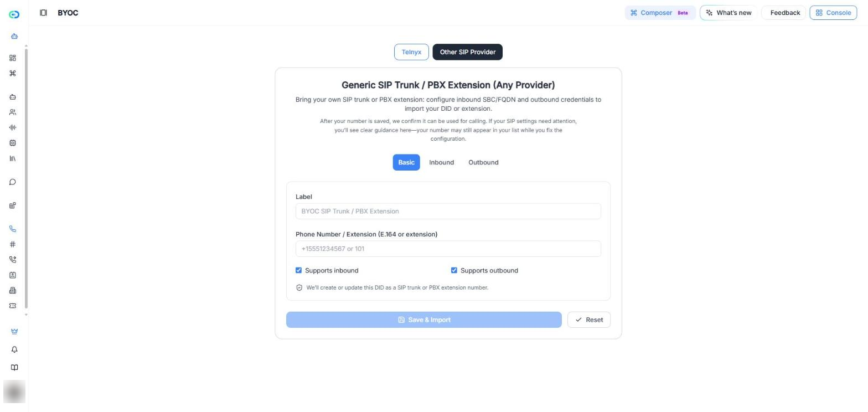Switch to the Telnyx provider tab

[411, 52]
